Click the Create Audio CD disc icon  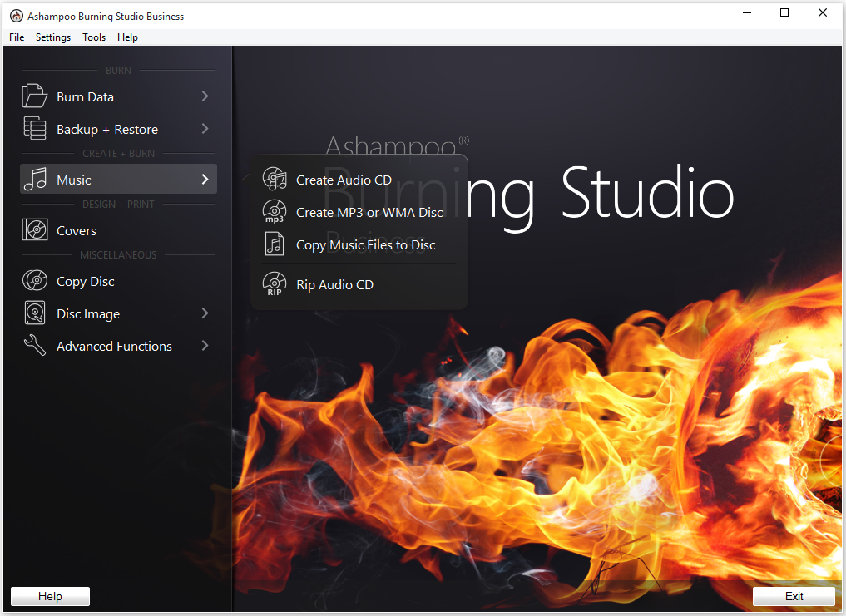click(x=275, y=179)
